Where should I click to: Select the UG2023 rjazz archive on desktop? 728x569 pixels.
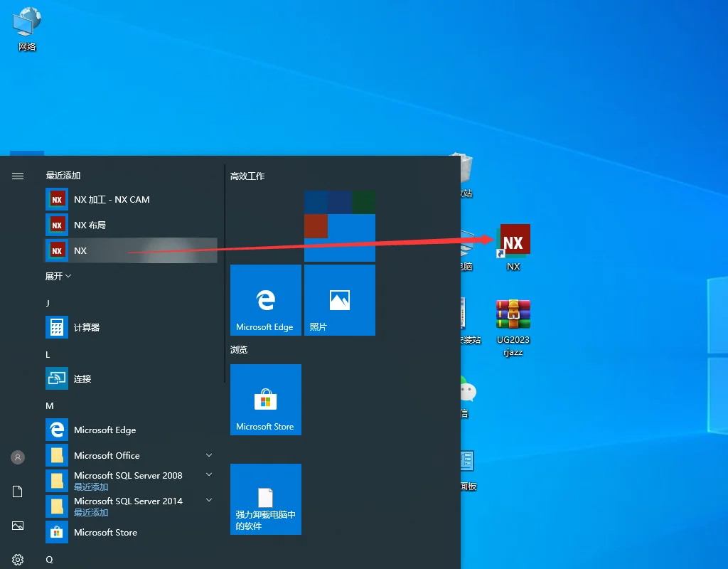(x=513, y=328)
